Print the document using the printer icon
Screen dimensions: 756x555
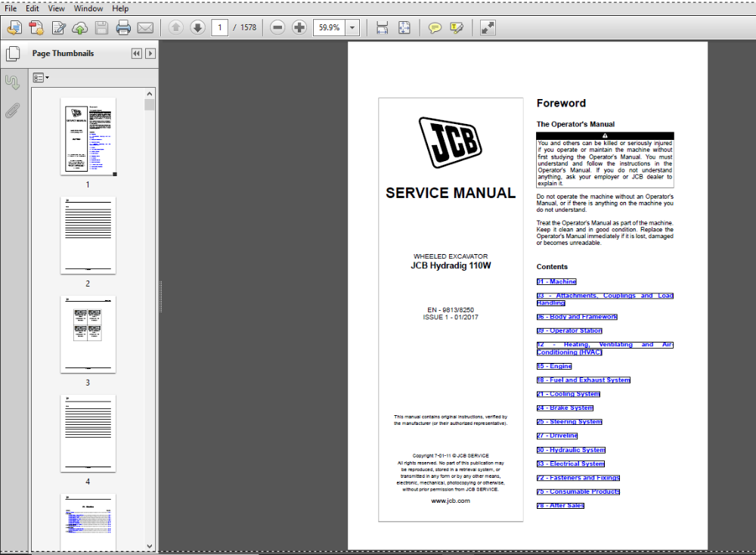pyautogui.click(x=123, y=28)
